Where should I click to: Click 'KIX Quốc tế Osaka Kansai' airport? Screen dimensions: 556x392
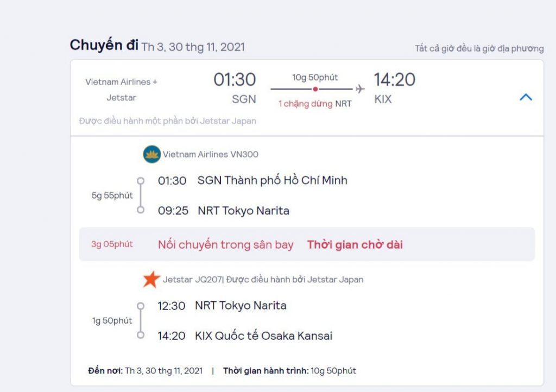(x=263, y=336)
